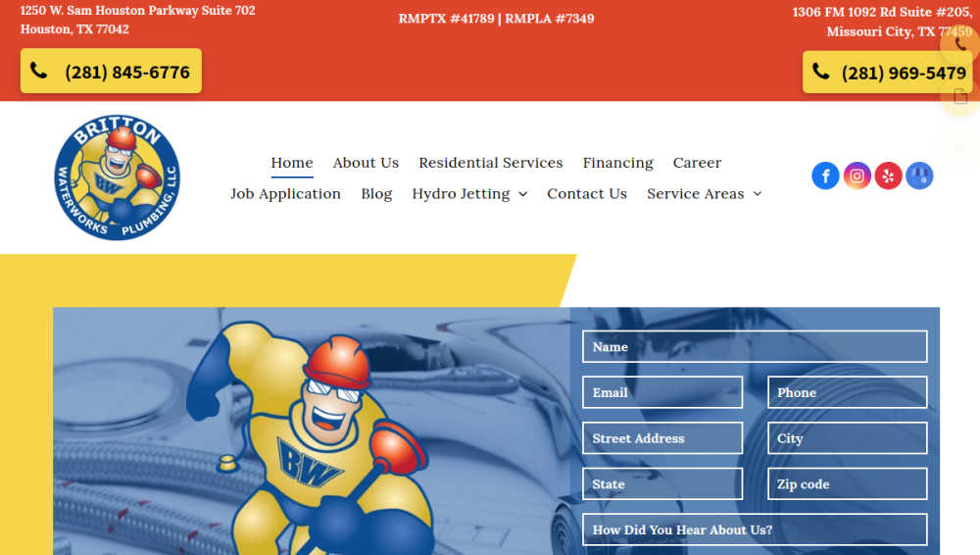Open the Google Business social icon
The width and height of the screenshot is (980, 555).
919,176
